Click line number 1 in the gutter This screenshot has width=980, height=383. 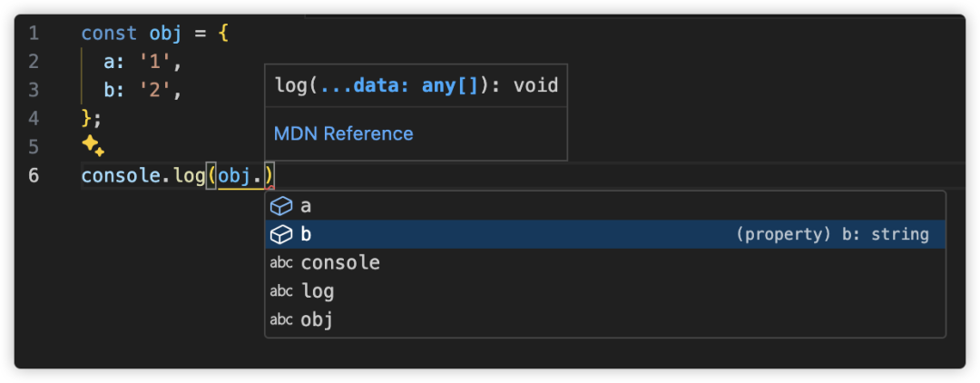[34, 34]
